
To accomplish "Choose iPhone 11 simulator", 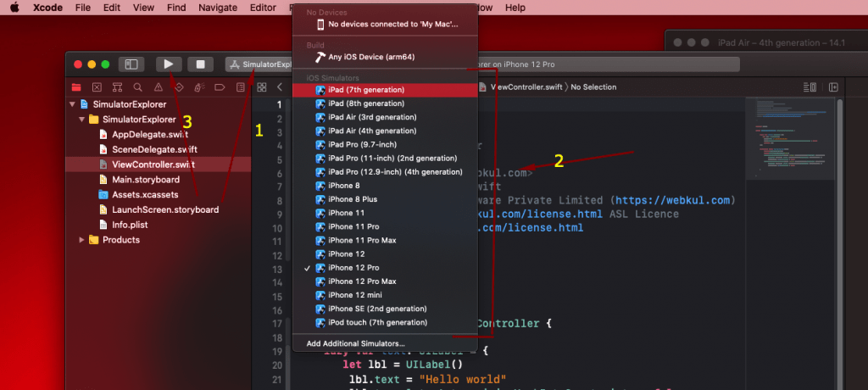I will [x=385, y=213].
